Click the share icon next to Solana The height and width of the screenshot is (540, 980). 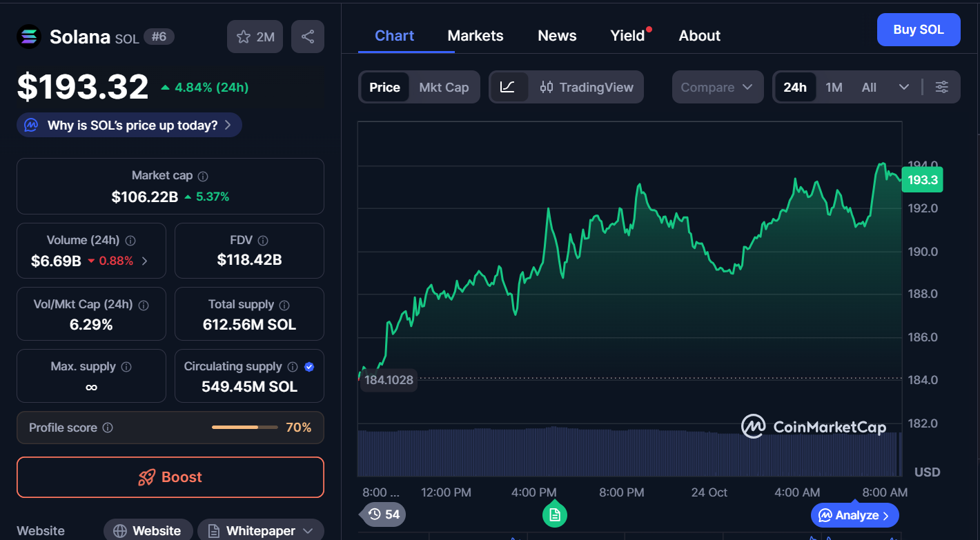(x=308, y=37)
